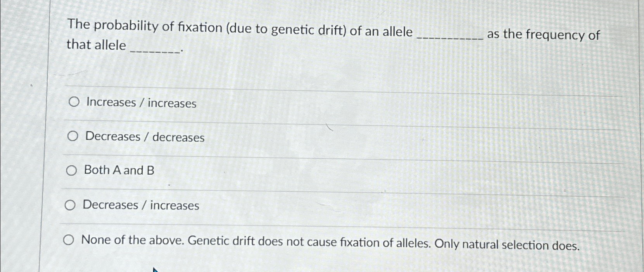Screen dimensions: 644x272
Task: Select the "Both A and B" radio button
Action: tap(72, 170)
